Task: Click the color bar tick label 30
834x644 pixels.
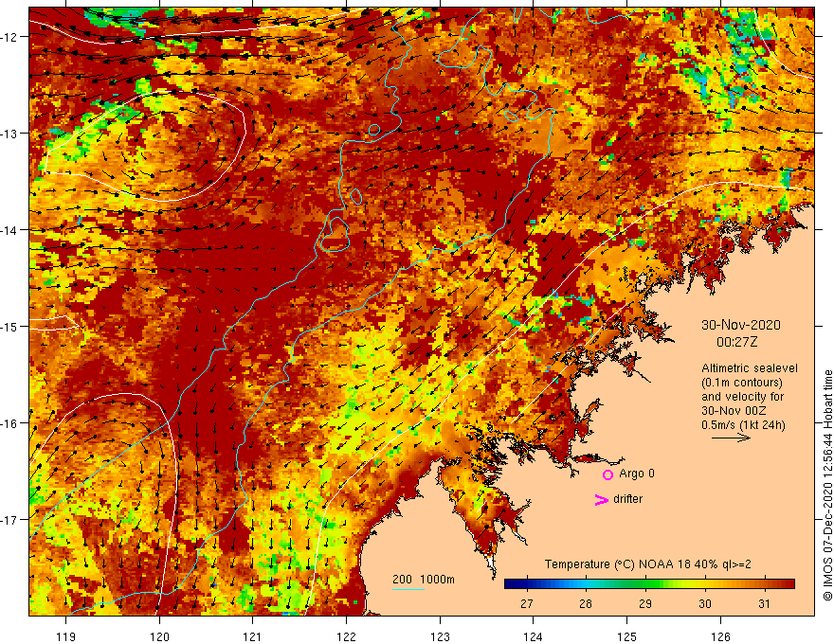Action: pyautogui.click(x=705, y=603)
